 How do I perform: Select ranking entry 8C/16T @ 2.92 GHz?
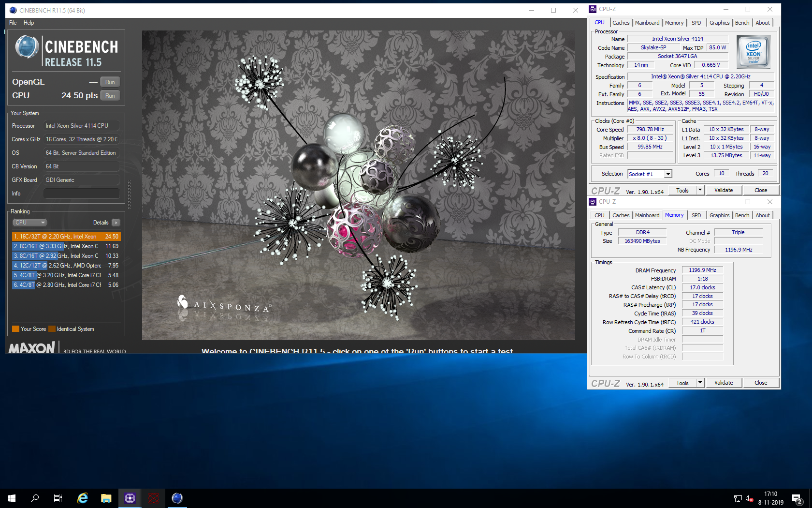tap(66, 256)
